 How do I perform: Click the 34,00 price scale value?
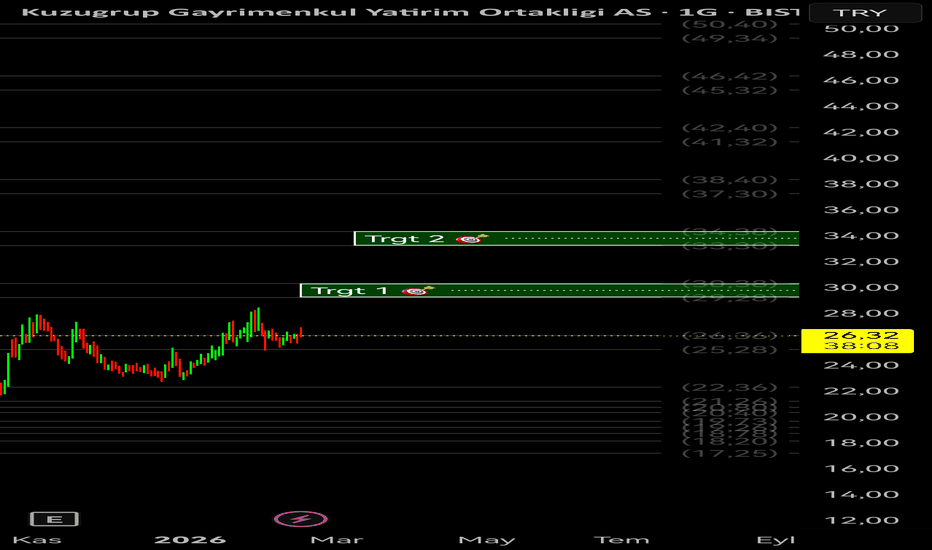point(861,235)
